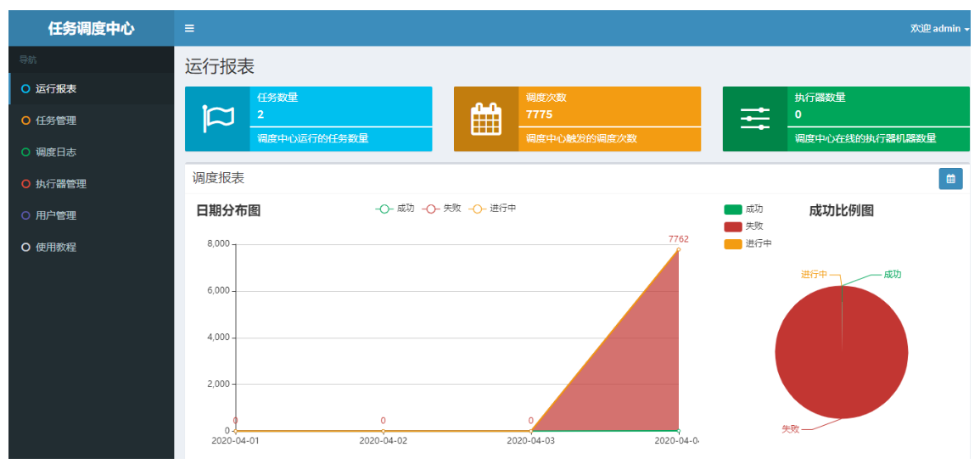Click the red circle icon beside 执行器管理
This screenshot has width=980, height=475.
coord(25,184)
